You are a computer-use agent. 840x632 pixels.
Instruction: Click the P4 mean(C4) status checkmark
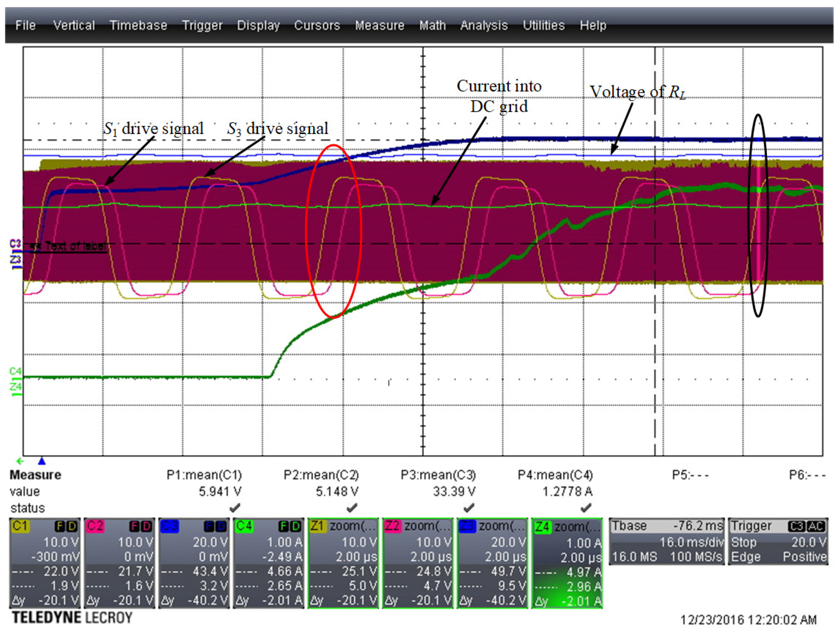click(x=586, y=508)
